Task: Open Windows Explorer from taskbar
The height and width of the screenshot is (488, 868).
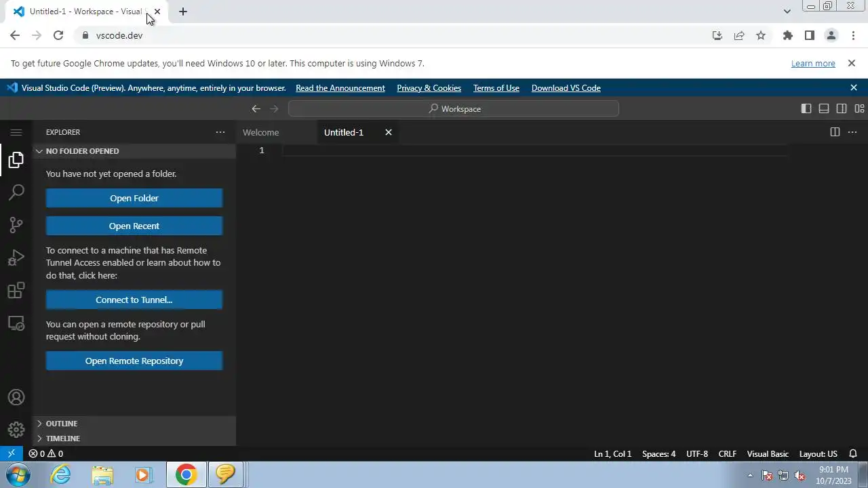Action: (102, 474)
